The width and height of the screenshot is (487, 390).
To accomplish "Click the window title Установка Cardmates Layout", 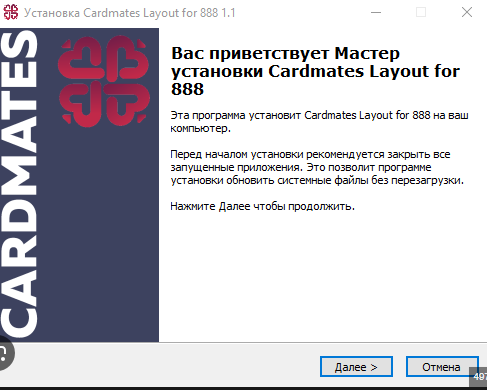I will [130, 13].
